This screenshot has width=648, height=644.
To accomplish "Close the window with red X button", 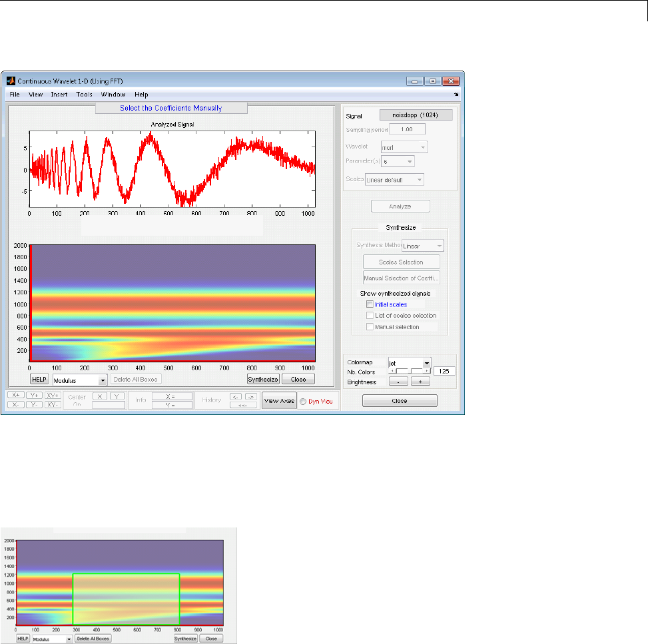I will (x=452, y=81).
